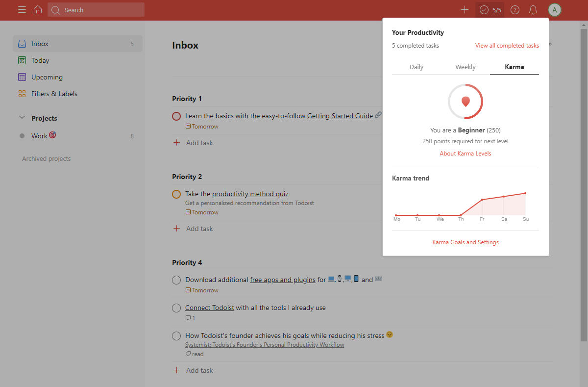588x387 pixels.
Task: Collapse the Projects section chevron
Action: pos(22,118)
